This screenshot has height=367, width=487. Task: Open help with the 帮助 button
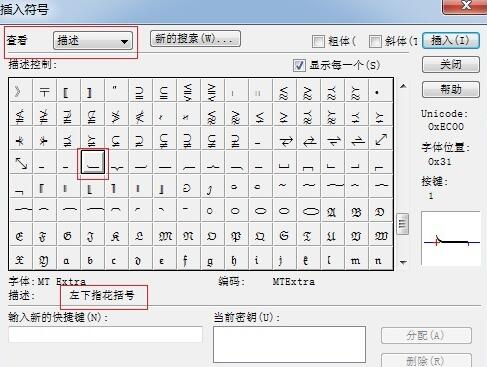click(451, 89)
